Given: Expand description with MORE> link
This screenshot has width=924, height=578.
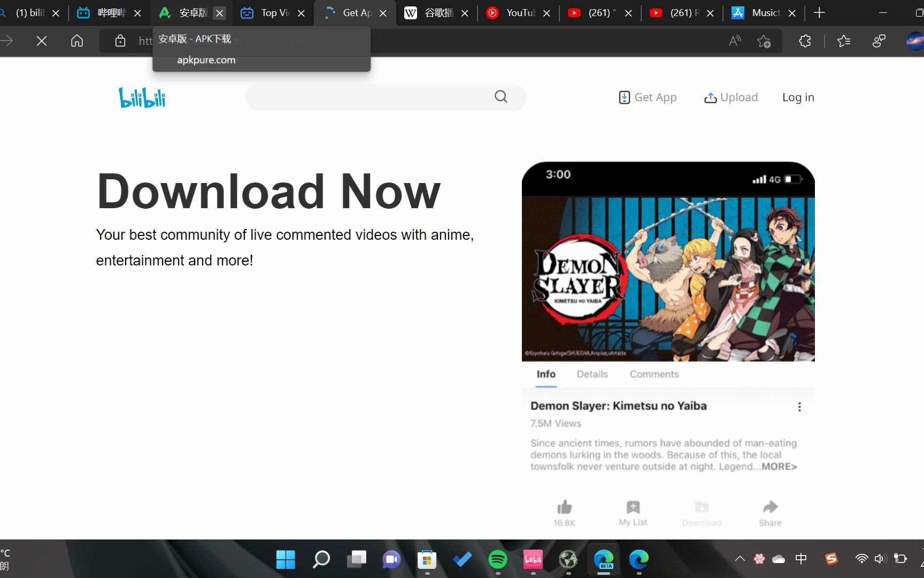Looking at the screenshot, I should [779, 467].
